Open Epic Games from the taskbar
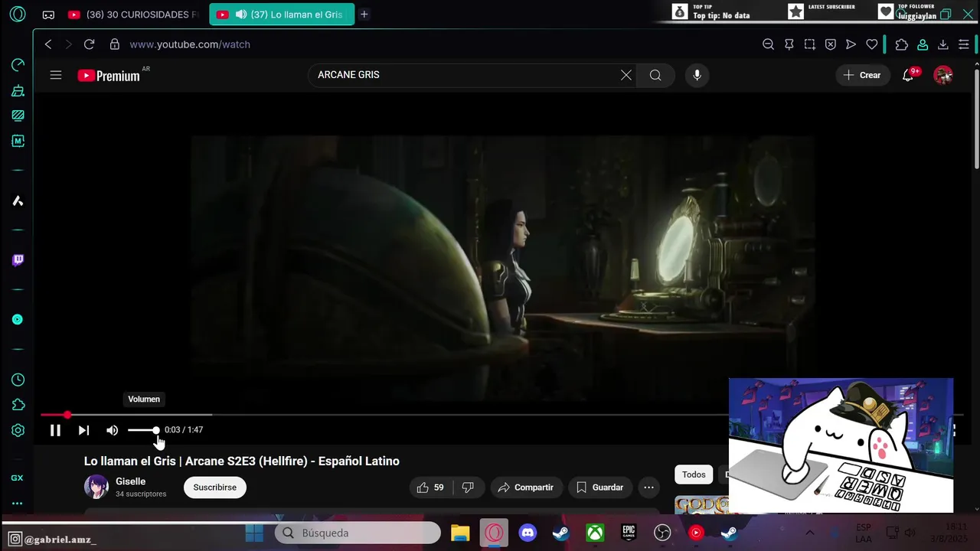The width and height of the screenshot is (980, 551). point(629,533)
